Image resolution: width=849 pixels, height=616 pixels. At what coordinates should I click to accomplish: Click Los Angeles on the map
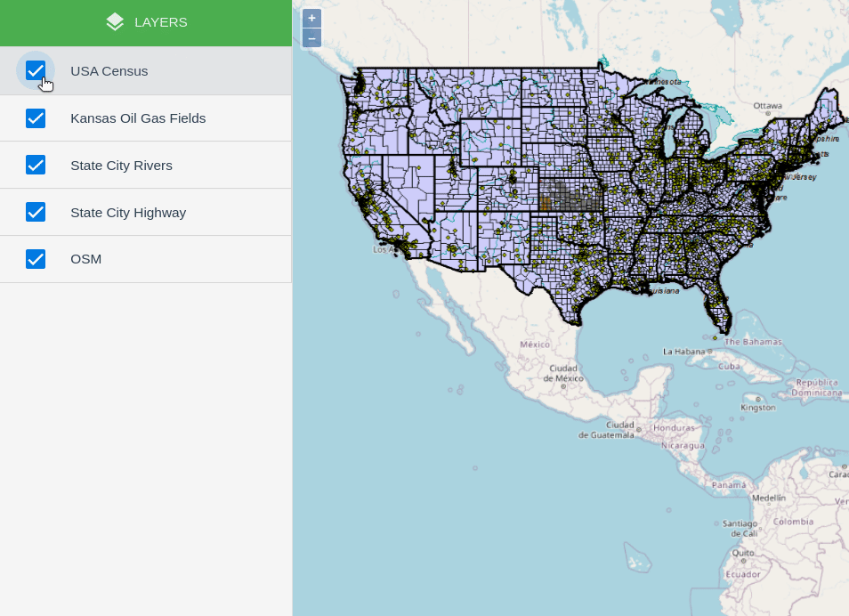tap(386, 251)
